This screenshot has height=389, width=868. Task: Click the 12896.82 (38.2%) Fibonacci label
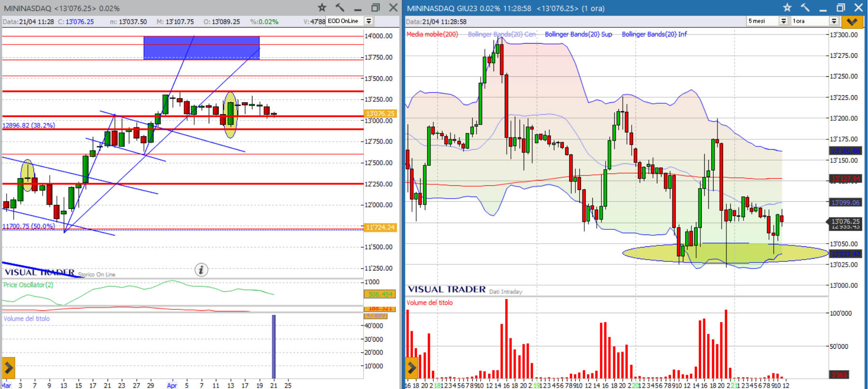point(29,126)
